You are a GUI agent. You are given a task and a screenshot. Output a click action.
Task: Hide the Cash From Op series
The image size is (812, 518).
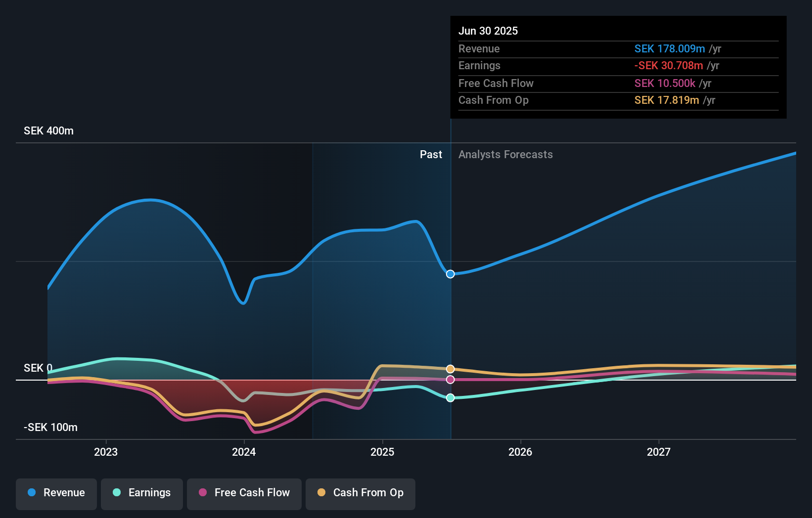tap(360, 493)
